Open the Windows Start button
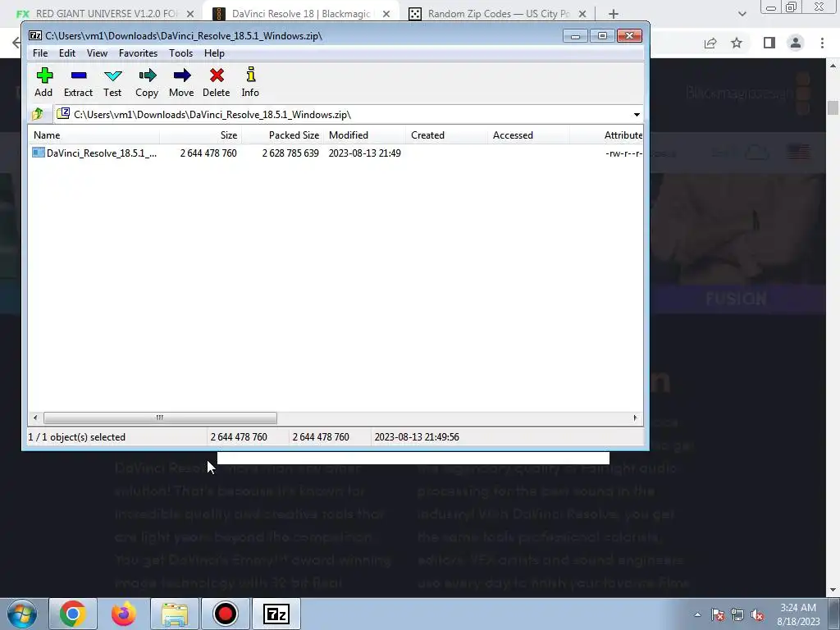Image resolution: width=840 pixels, height=630 pixels. point(22,614)
